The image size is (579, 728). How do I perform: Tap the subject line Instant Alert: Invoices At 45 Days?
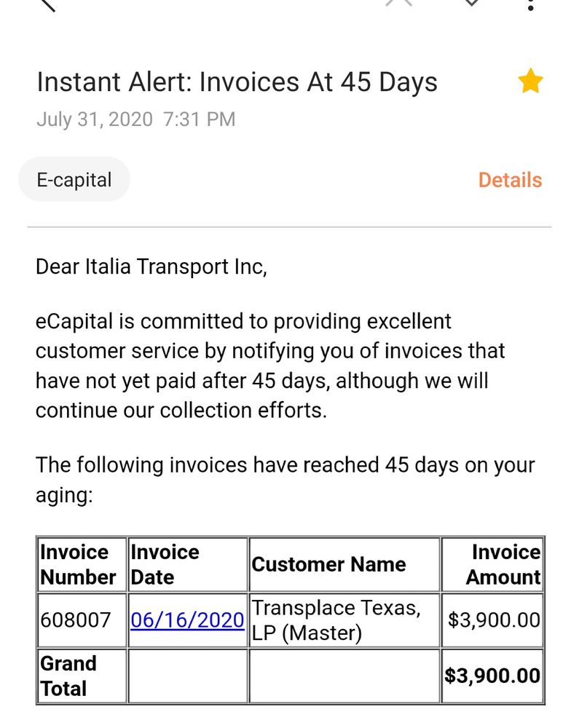pos(237,82)
